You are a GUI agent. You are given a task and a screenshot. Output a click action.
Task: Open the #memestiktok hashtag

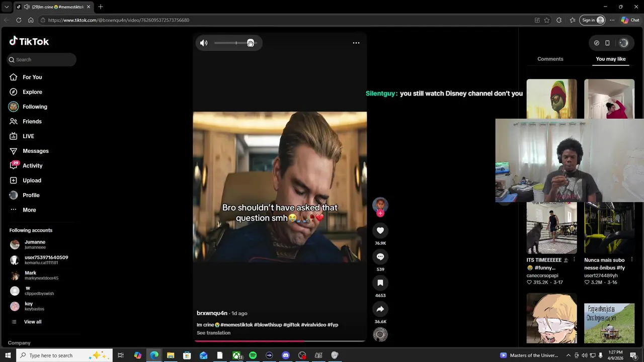point(236,325)
